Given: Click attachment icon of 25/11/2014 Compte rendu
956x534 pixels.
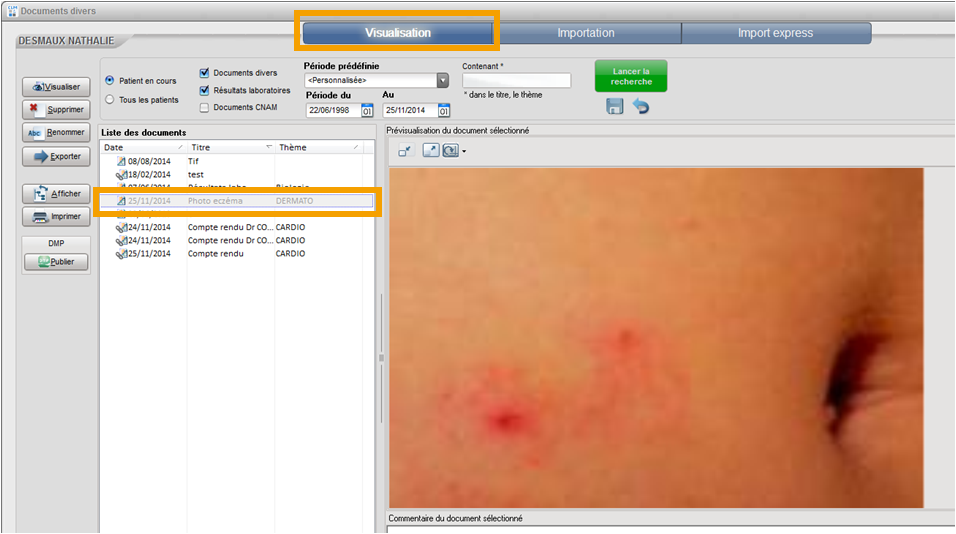Looking at the screenshot, I should tap(121, 254).
